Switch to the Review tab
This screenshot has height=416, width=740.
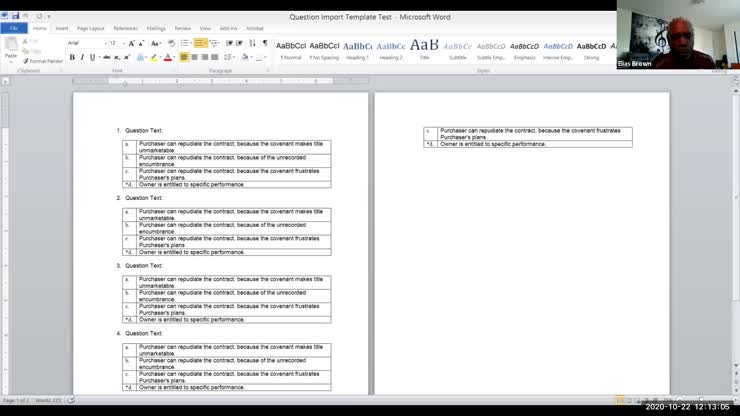183,28
